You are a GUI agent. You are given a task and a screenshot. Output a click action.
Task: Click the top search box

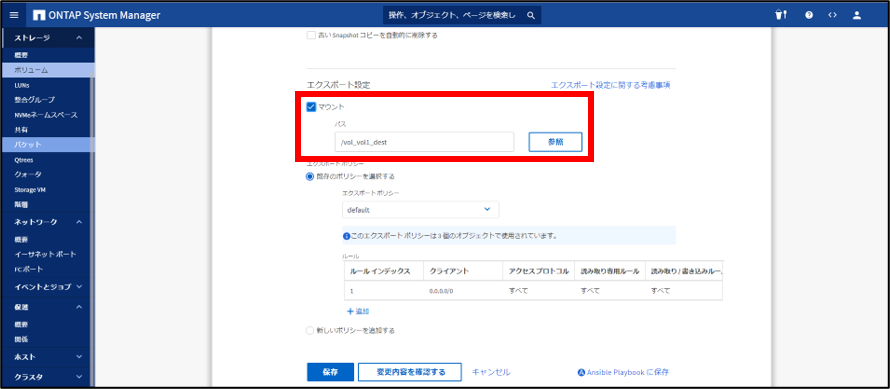point(461,15)
